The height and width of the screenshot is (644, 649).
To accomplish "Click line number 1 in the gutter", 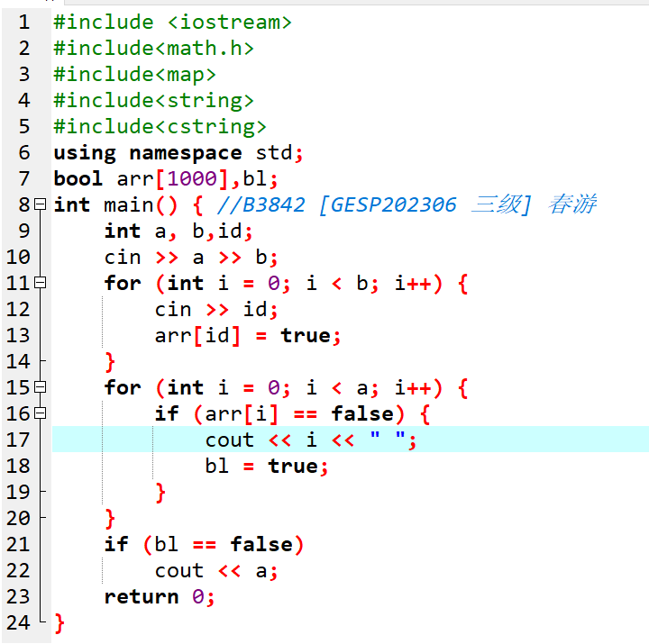I will click(x=24, y=22).
